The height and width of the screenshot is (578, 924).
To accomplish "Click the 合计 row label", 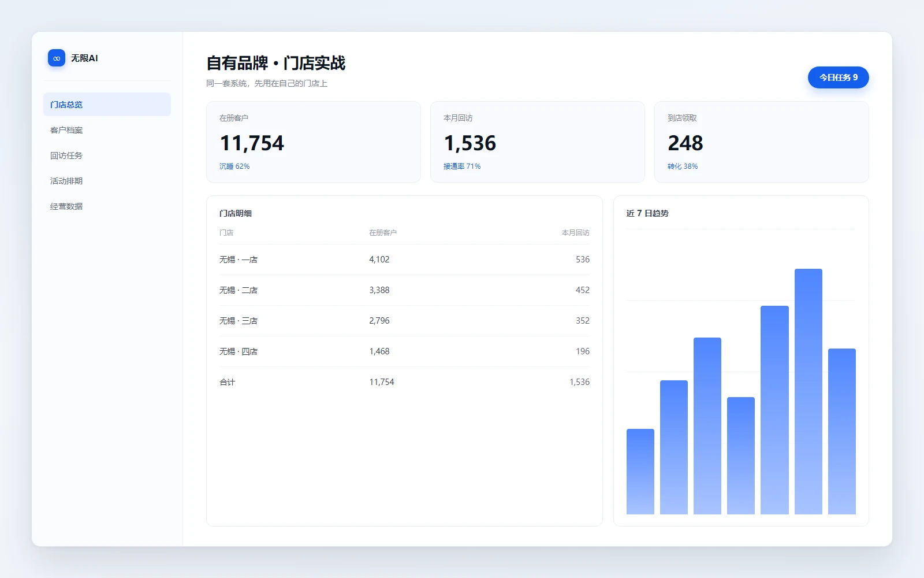I will click(228, 382).
